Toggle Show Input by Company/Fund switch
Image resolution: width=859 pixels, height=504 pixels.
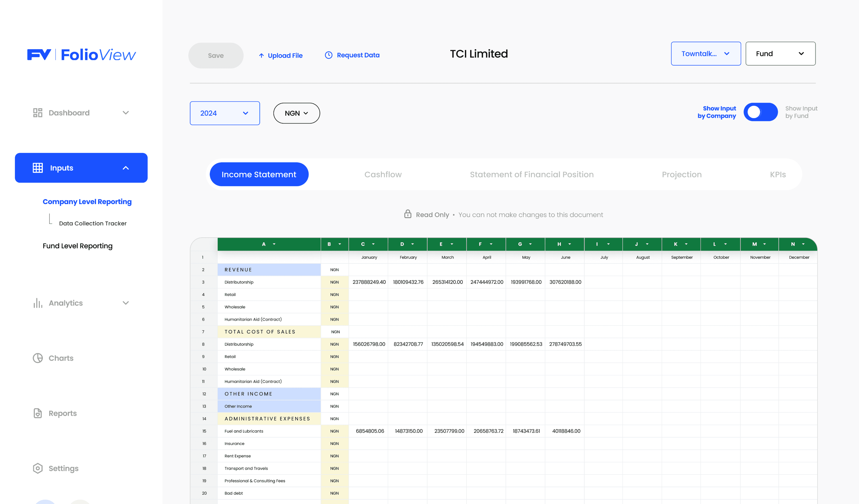click(760, 112)
